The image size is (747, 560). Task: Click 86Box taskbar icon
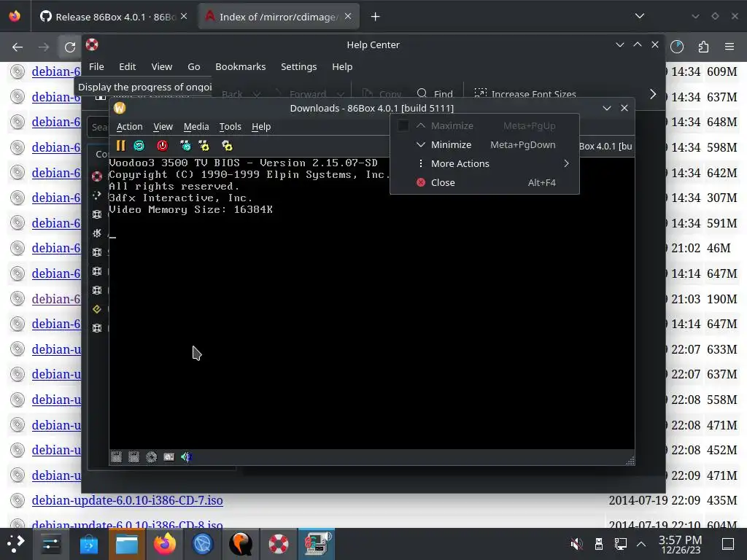tap(317, 544)
